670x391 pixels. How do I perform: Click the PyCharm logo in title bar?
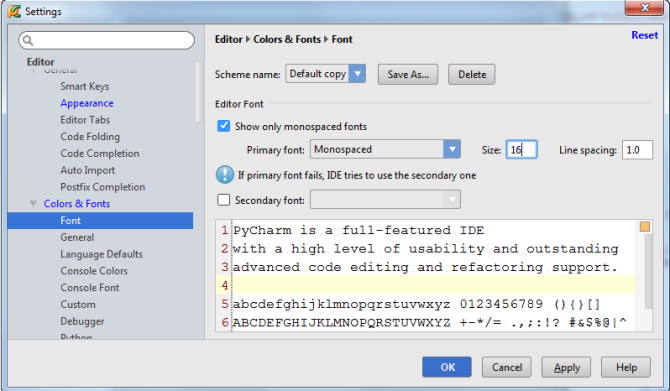(14, 12)
